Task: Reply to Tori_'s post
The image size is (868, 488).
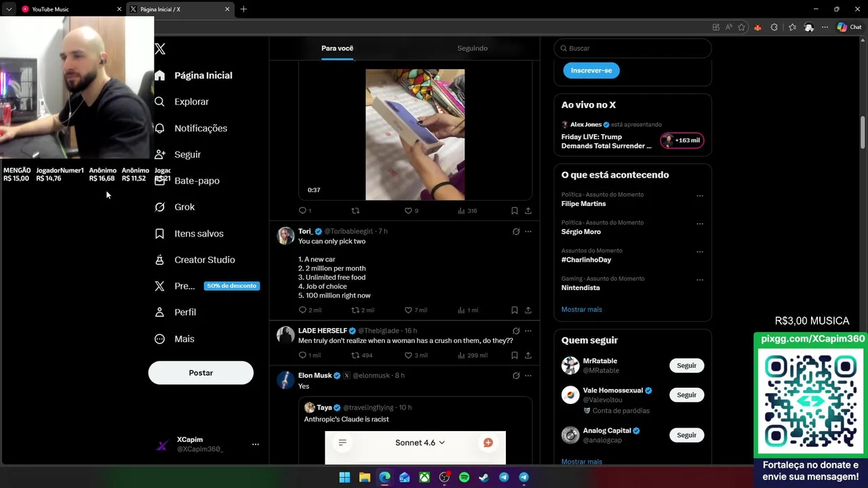Action: tap(302, 310)
